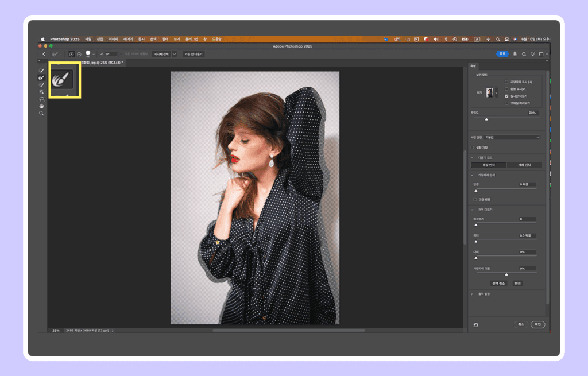Screen dimensions: 588x376
Task: Enable the 고급 반경 checkbox
Action: [475, 199]
